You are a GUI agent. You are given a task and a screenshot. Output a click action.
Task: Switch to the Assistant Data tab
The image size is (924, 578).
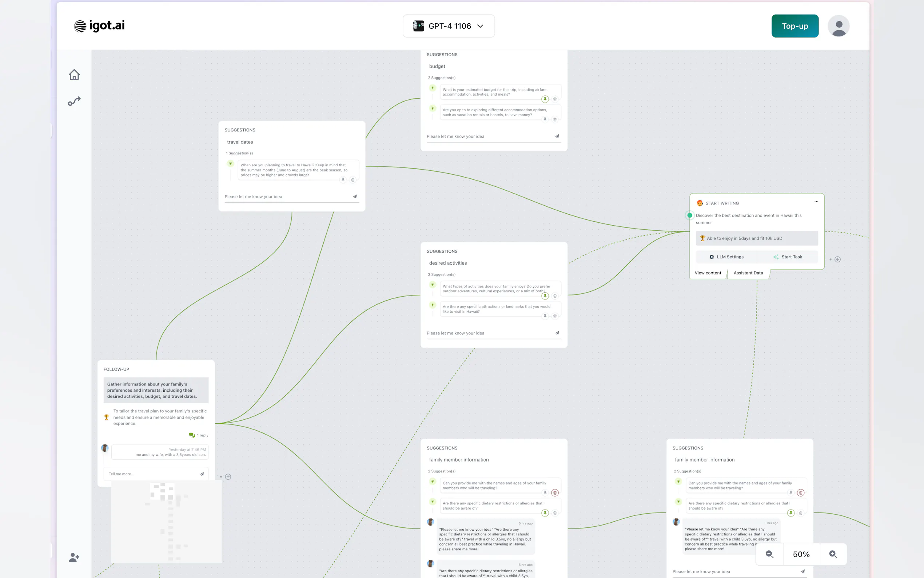[748, 273]
